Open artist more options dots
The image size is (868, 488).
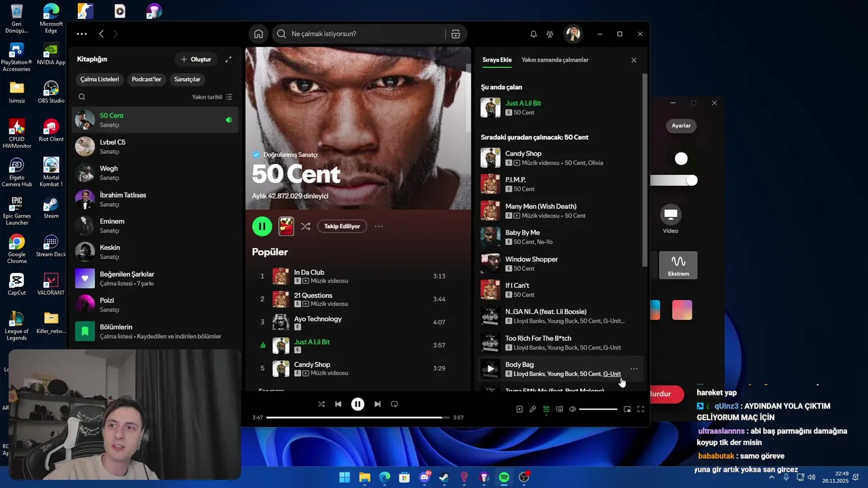pyautogui.click(x=378, y=226)
